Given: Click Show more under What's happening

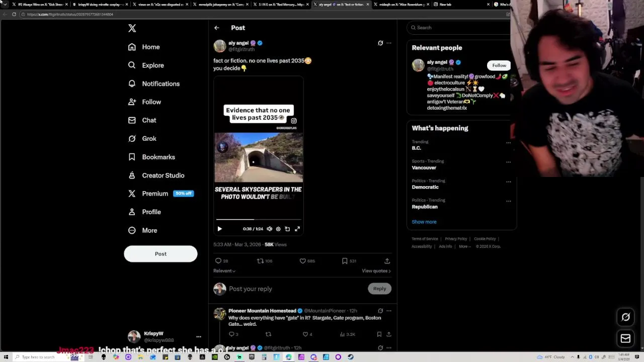Looking at the screenshot, I should (x=424, y=222).
